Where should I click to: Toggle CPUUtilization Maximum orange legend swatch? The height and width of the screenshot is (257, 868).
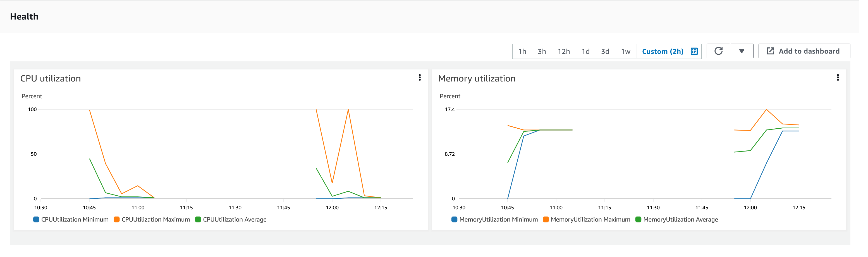(118, 222)
